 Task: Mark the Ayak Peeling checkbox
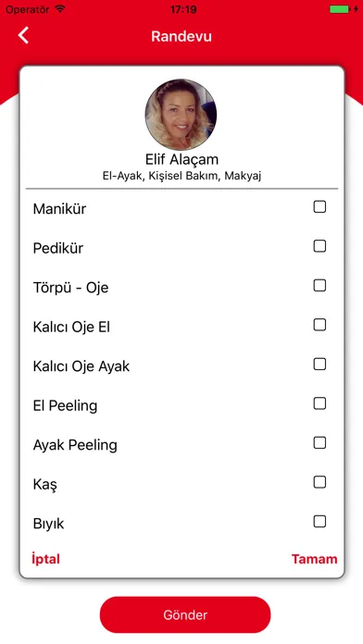(x=319, y=442)
